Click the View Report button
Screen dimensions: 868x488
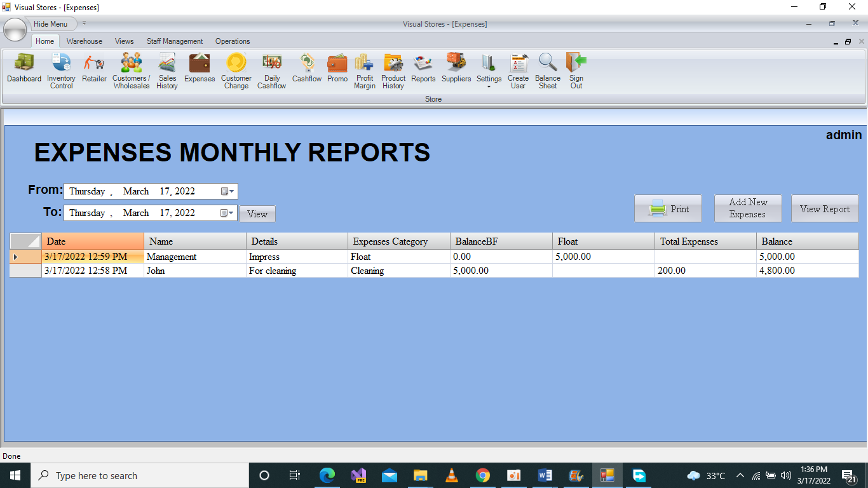[825, 208]
